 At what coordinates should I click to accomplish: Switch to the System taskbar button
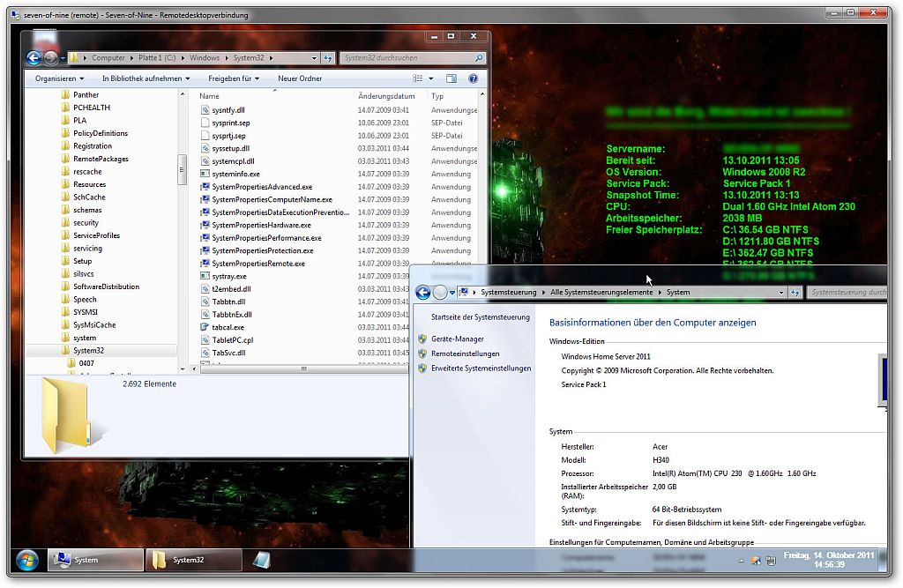(x=95, y=560)
